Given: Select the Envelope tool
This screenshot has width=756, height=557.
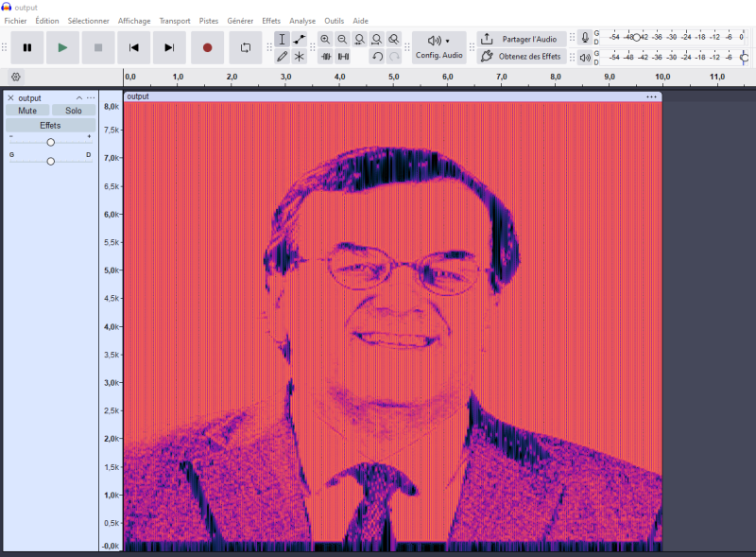Looking at the screenshot, I should [299, 39].
